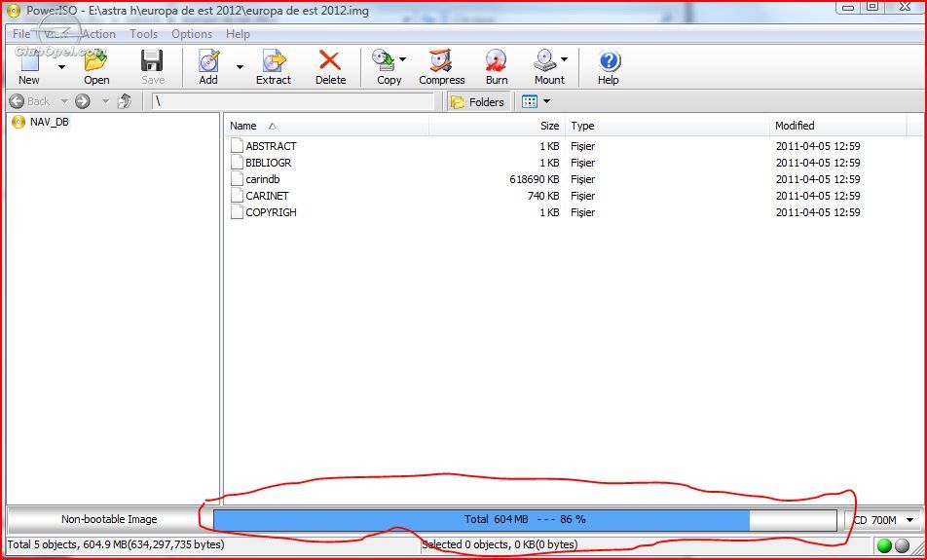
Task: Open the dropdown arrow beside Add
Action: [x=240, y=67]
